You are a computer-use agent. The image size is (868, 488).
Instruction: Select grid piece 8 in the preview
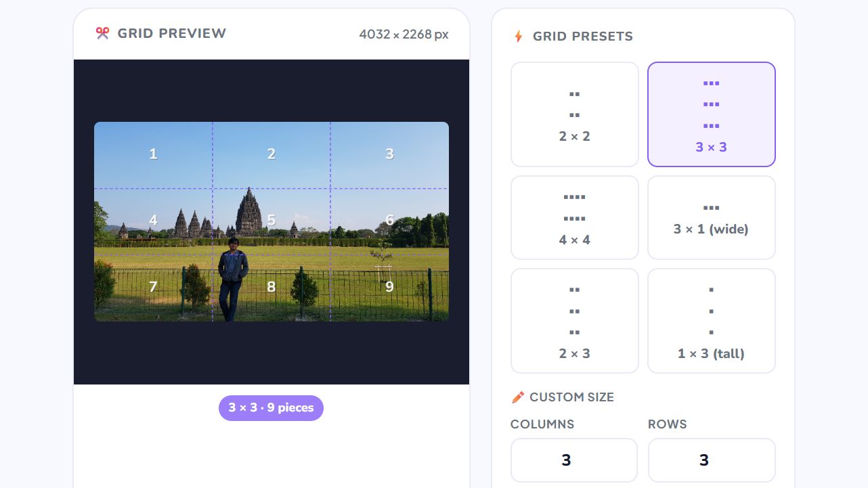click(272, 288)
